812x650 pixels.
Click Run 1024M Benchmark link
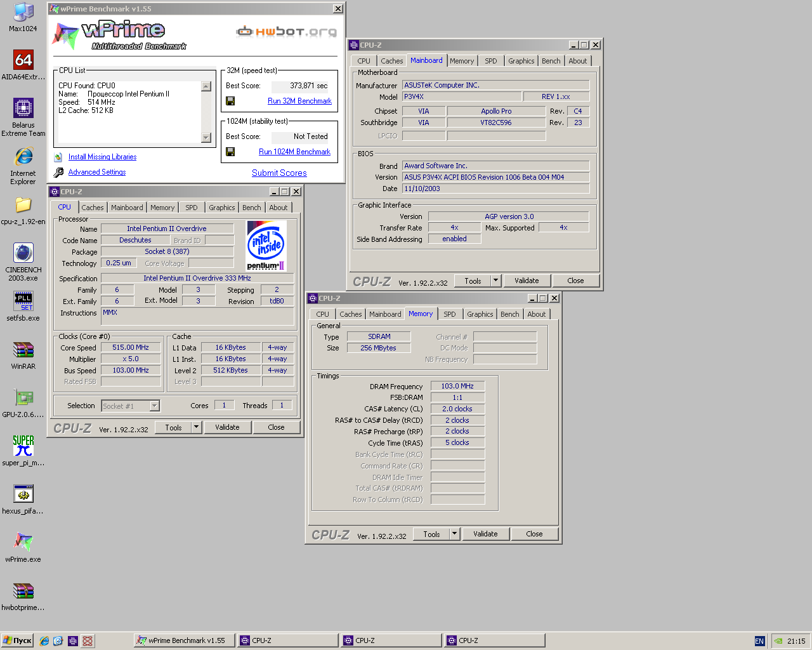coord(294,152)
